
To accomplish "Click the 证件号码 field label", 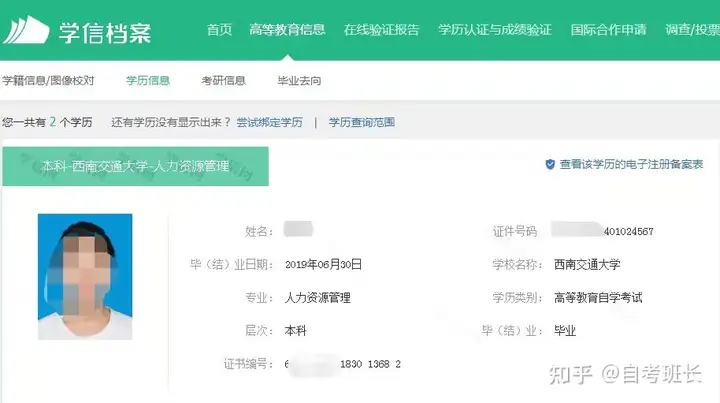I will (x=515, y=231).
